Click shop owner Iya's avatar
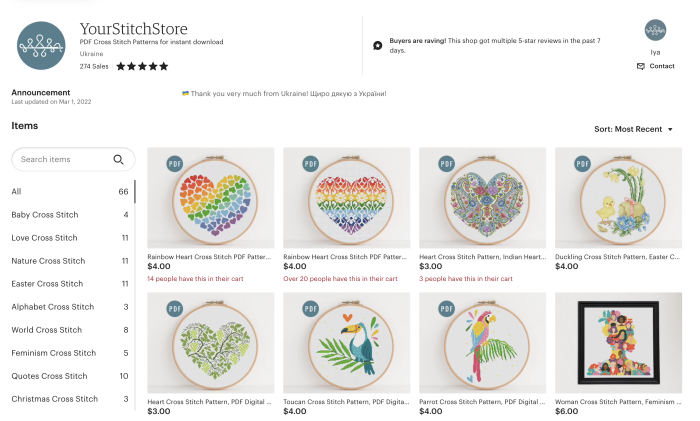The image size is (700, 421). [x=655, y=30]
